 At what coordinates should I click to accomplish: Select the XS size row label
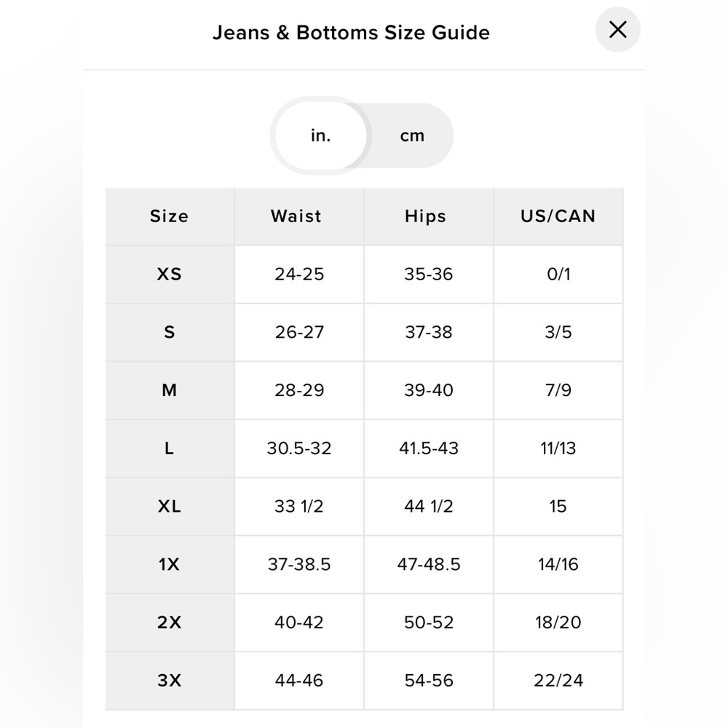pos(170,274)
